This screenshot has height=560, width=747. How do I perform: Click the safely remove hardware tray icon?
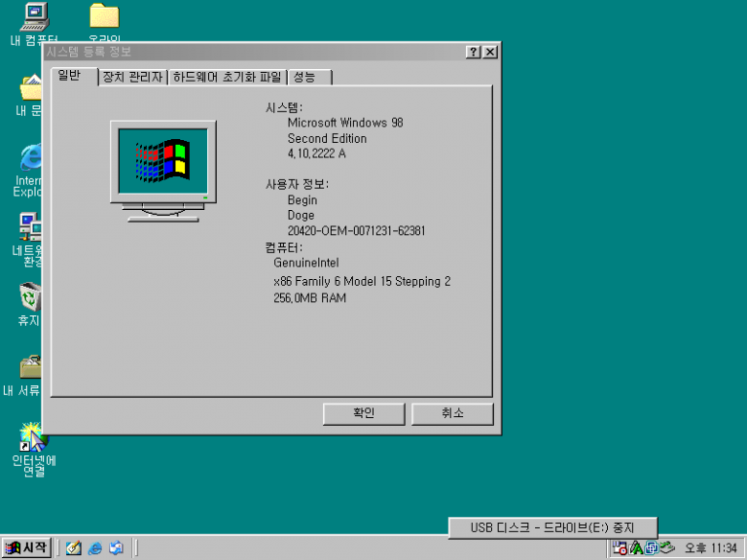click(667, 548)
